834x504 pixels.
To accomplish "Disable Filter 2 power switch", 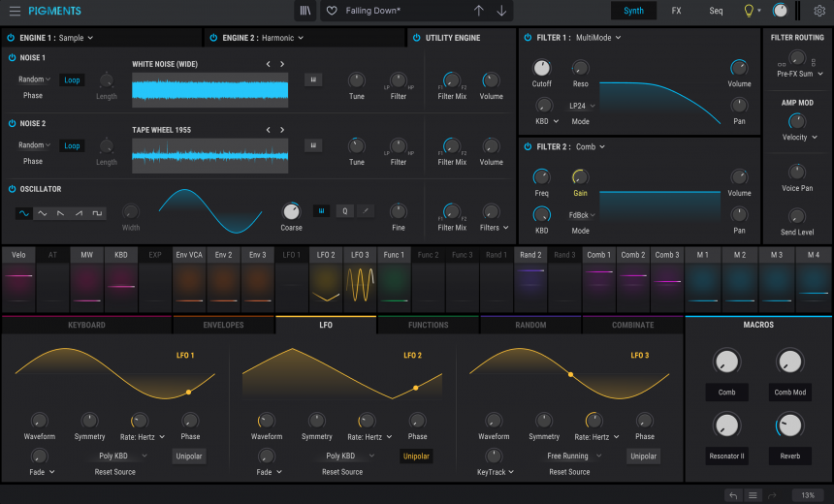I will click(527, 147).
